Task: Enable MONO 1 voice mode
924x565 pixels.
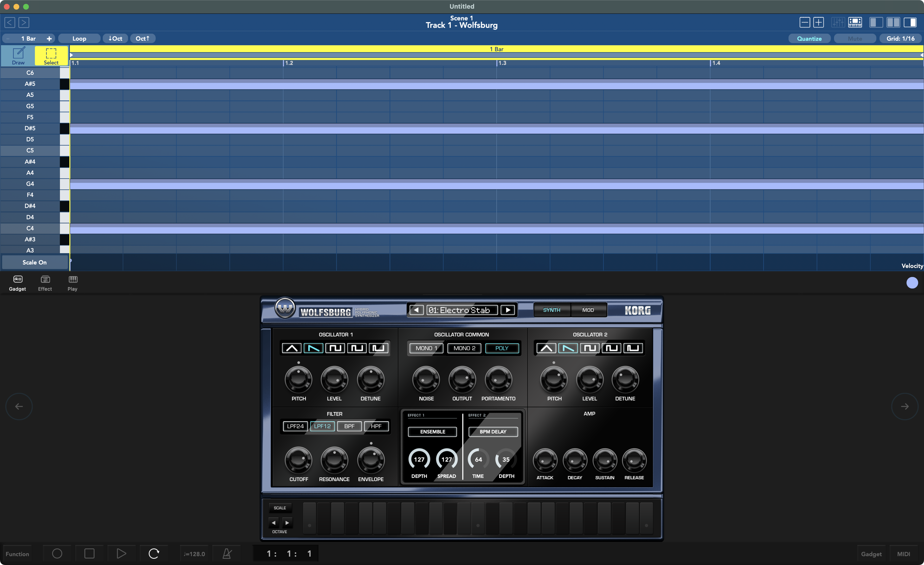Action: [x=426, y=348]
